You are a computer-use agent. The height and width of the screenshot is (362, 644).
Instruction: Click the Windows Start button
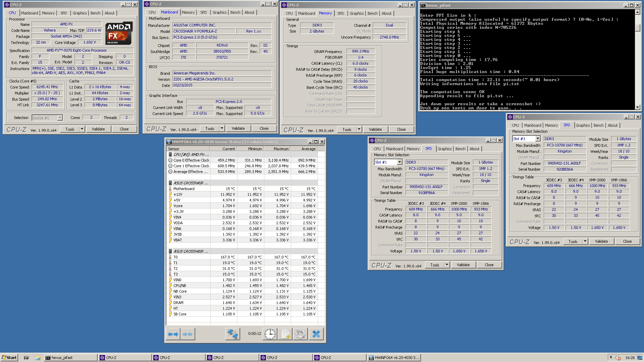(9, 358)
